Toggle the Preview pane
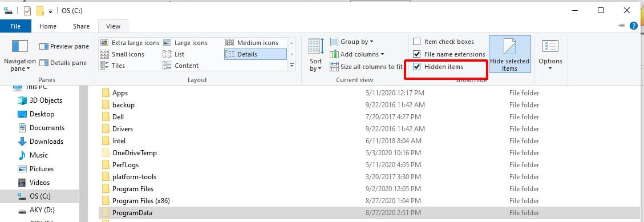Screen dimensions: 644x222 click(64, 46)
